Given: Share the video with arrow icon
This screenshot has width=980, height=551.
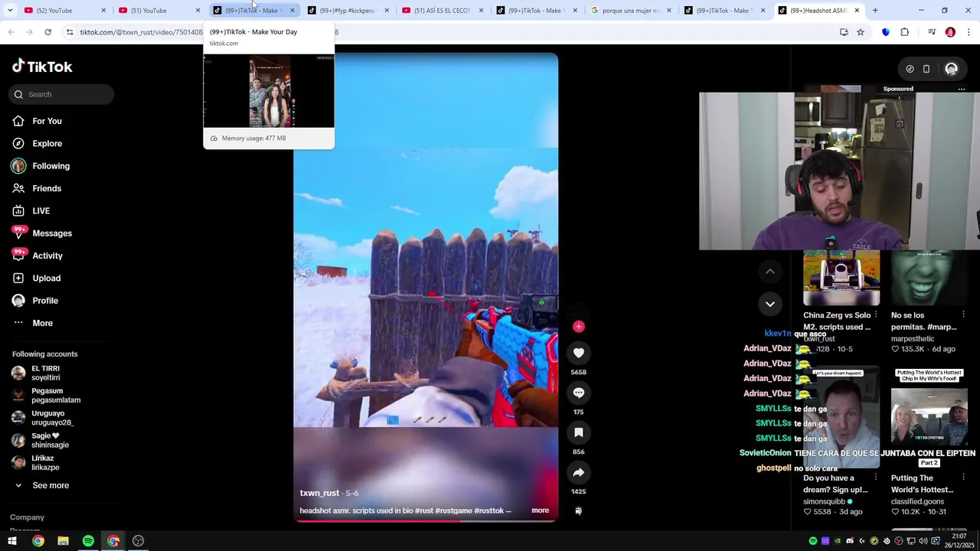Looking at the screenshot, I should click(x=579, y=472).
